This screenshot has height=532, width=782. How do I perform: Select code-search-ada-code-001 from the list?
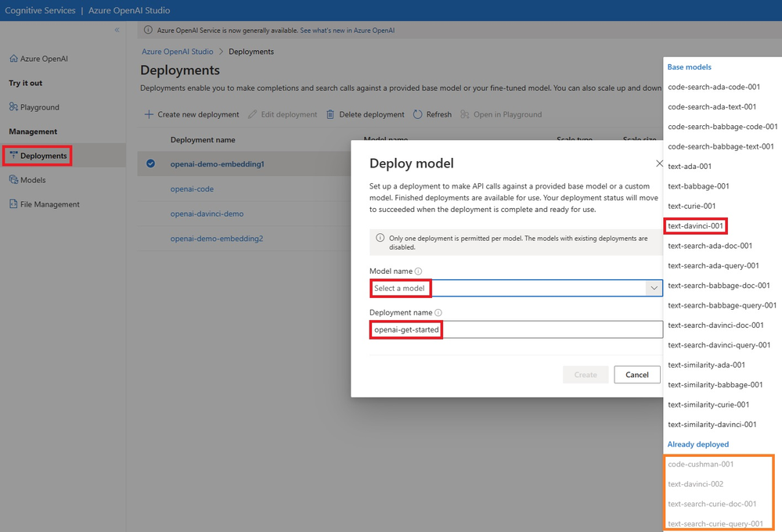click(714, 86)
